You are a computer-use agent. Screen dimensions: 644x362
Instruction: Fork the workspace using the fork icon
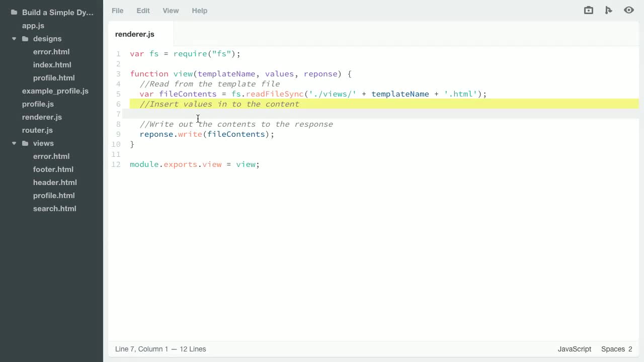coord(609,10)
